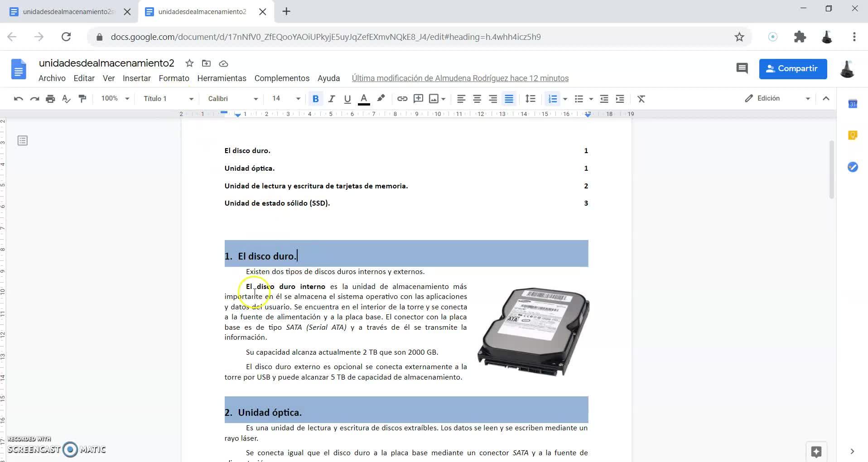The image size is (868, 462).
Task: Open a new browser tab
Action: pos(286,12)
